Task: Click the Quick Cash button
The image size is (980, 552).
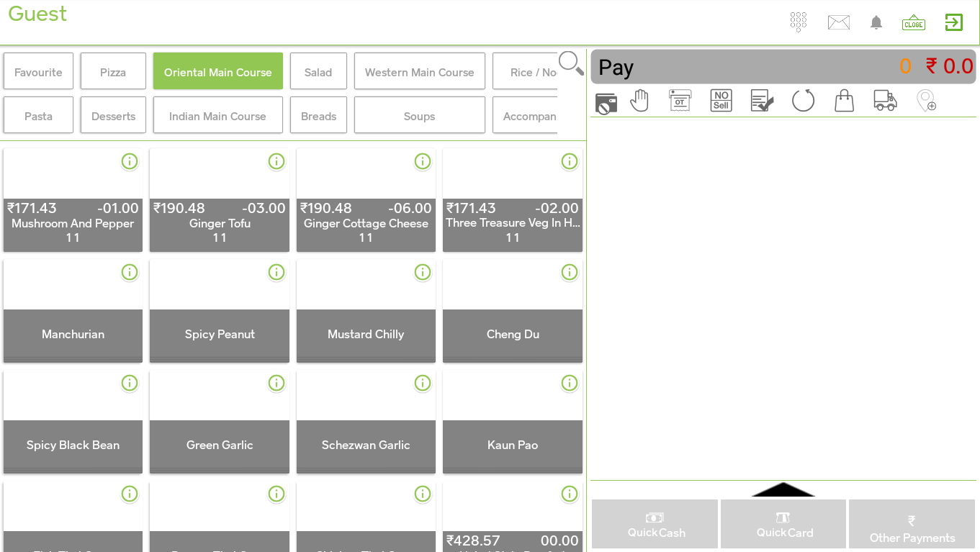Action: (x=655, y=525)
